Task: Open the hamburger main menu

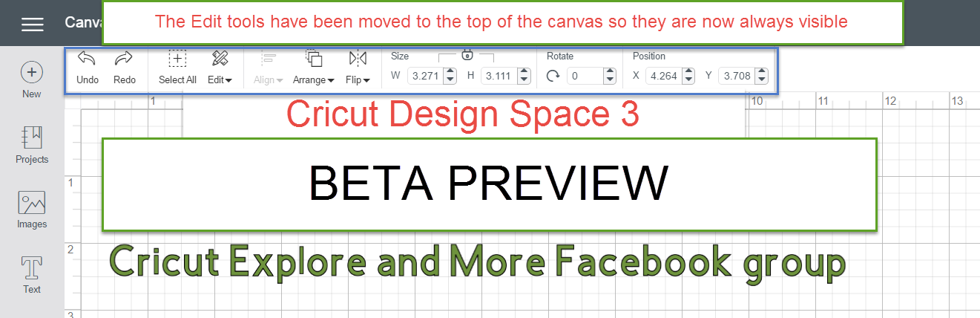Action: pos(33,24)
